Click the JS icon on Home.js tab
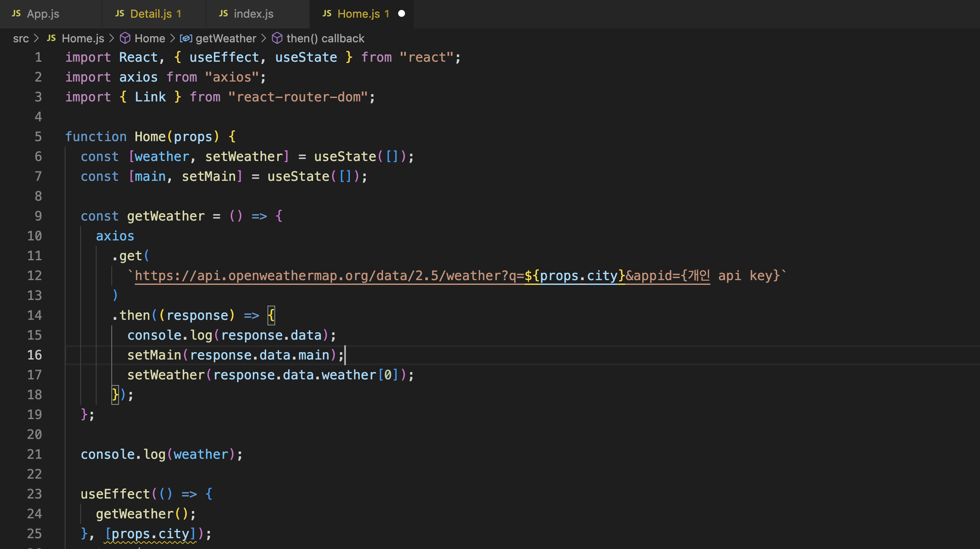The height and width of the screenshot is (549, 980). point(327,13)
